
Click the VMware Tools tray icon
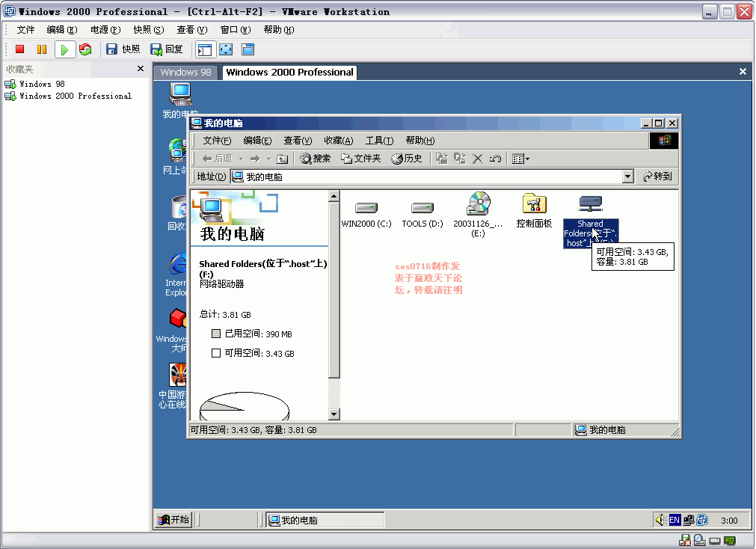(x=702, y=520)
